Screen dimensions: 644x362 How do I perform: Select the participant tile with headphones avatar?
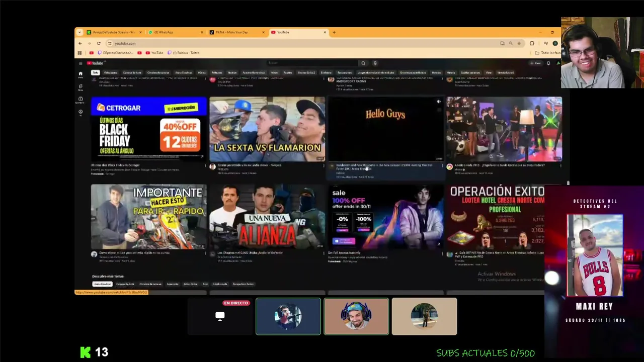356,316
